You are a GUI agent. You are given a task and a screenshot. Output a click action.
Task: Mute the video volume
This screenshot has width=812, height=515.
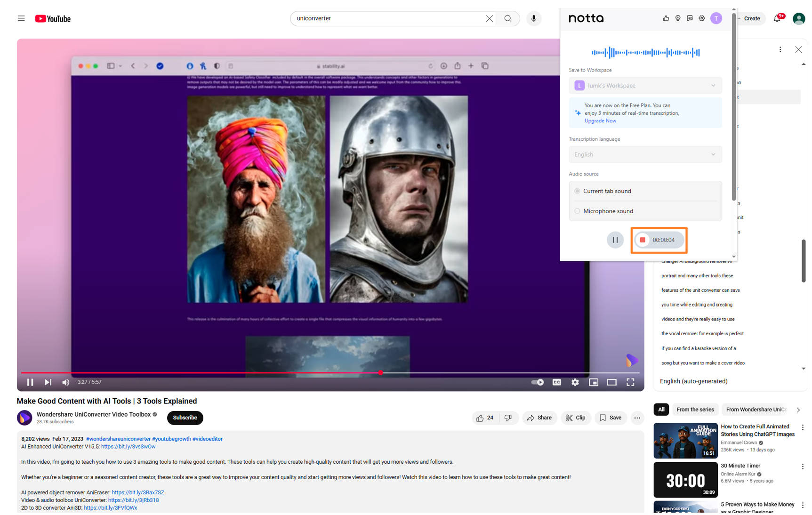coord(66,382)
